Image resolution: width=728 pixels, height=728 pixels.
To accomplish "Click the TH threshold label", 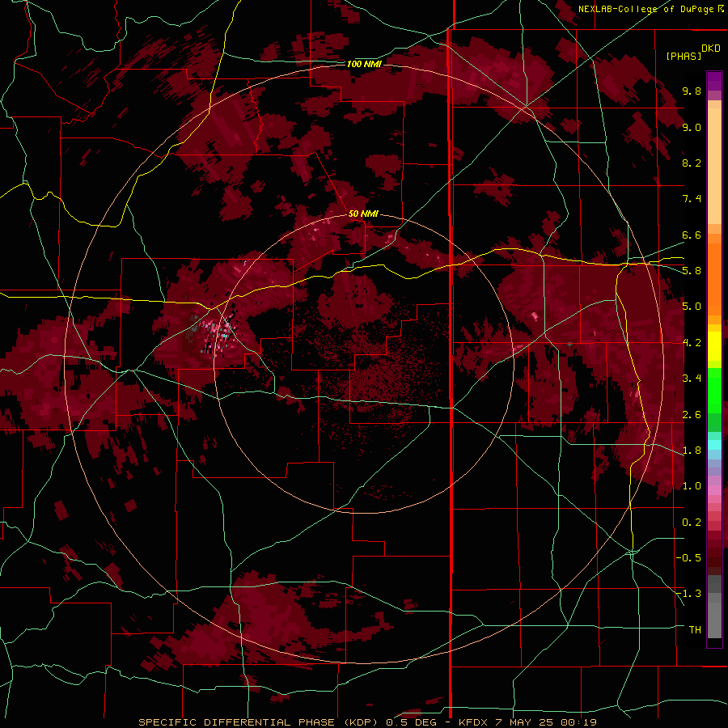I will (x=695, y=630).
